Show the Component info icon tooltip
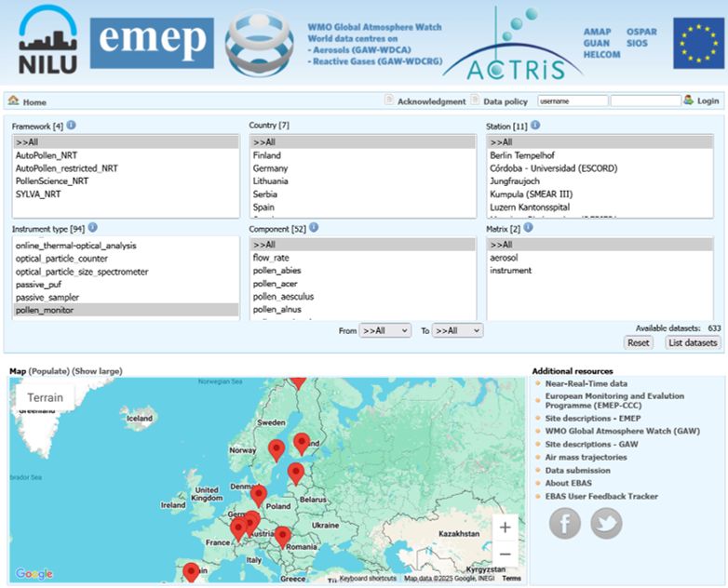 314,227
